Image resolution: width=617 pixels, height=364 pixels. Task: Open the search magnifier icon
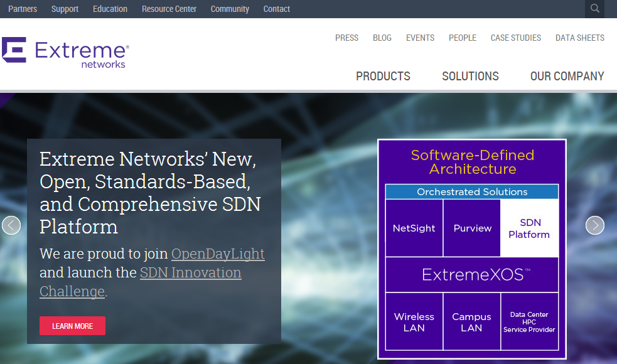click(594, 9)
